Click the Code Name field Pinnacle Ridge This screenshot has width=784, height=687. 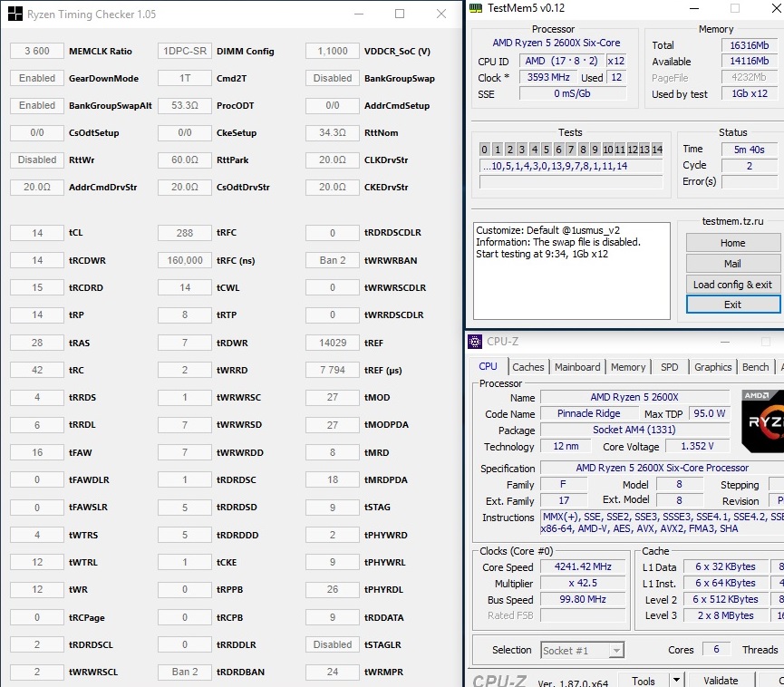(589, 414)
